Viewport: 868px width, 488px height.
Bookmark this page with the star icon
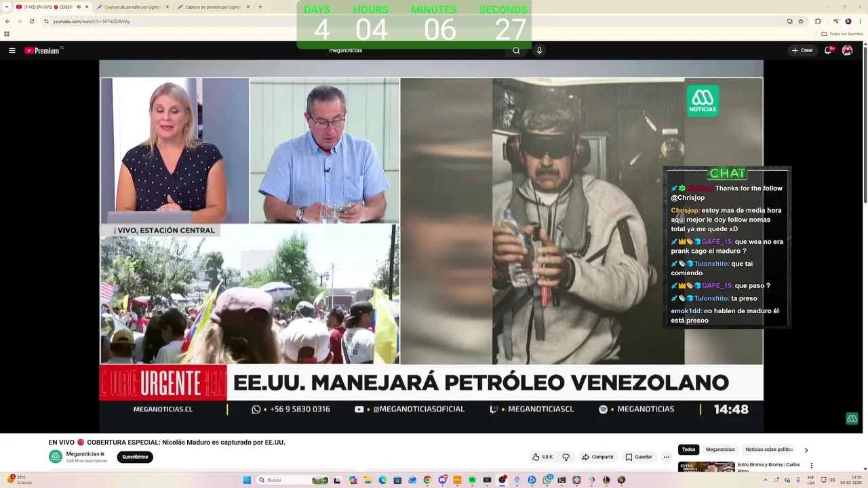click(801, 21)
